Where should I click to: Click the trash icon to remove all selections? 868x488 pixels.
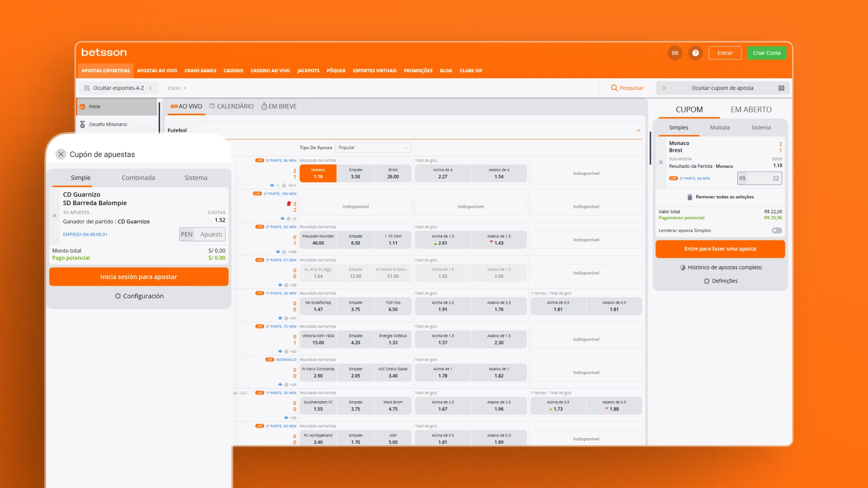click(x=689, y=197)
